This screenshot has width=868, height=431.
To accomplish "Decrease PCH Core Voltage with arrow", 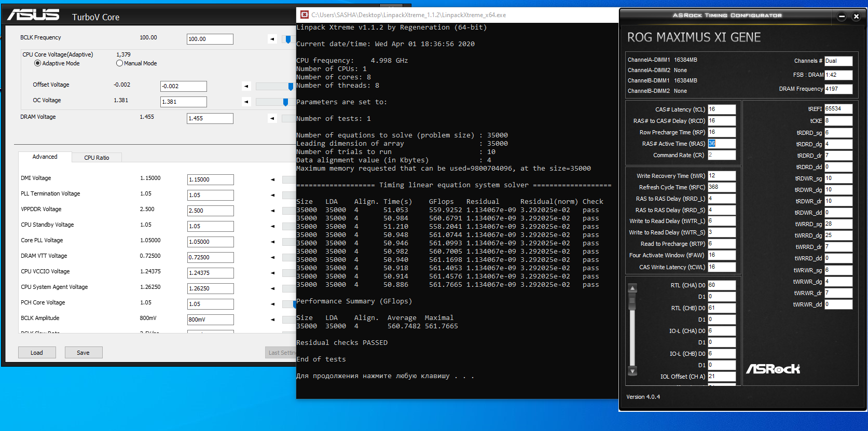I will pos(272,304).
